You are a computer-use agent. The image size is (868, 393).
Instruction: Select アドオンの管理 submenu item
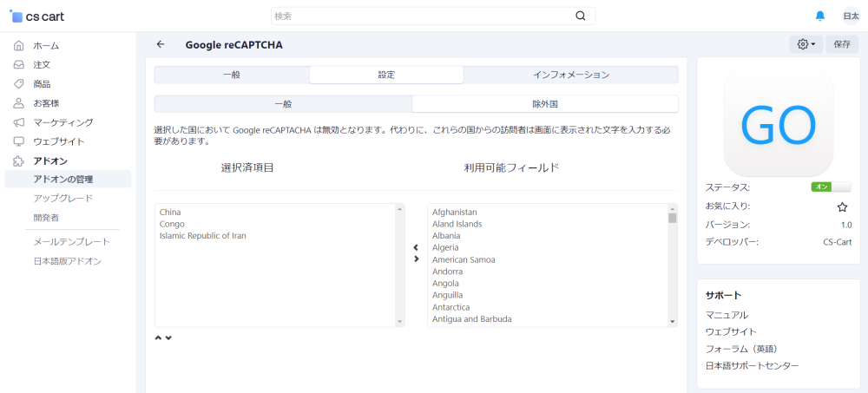68,179
